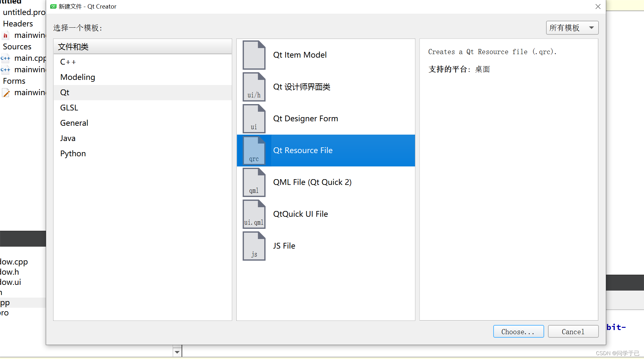Click the Choose... button
The width and height of the screenshot is (644, 359).
[x=518, y=331]
